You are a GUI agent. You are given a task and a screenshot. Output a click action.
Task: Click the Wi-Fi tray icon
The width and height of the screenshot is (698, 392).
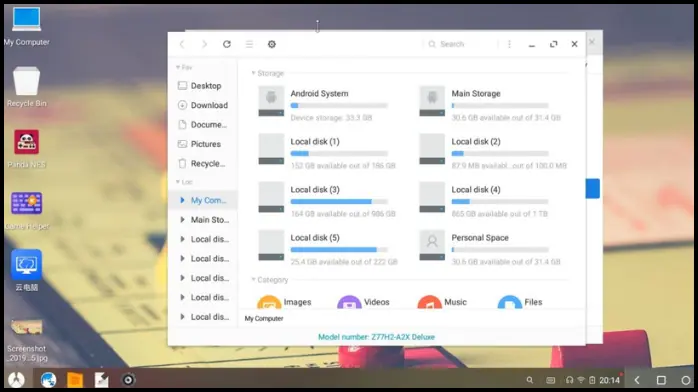click(x=581, y=380)
